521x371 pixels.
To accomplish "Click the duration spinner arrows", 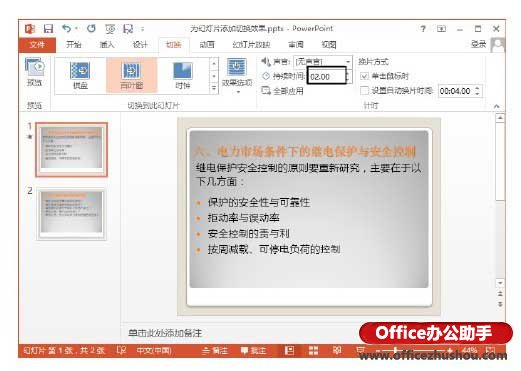I will point(347,76).
